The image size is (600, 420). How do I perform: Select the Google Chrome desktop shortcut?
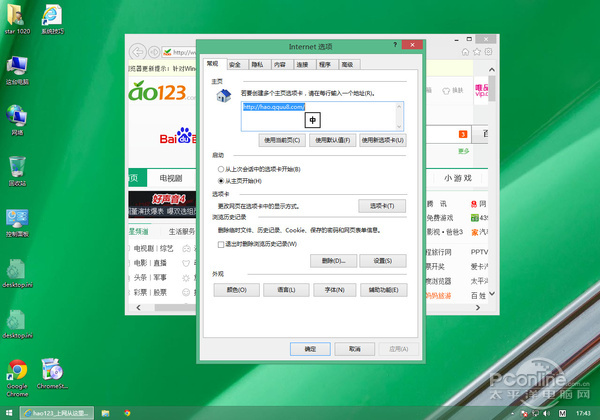pyautogui.click(x=17, y=378)
